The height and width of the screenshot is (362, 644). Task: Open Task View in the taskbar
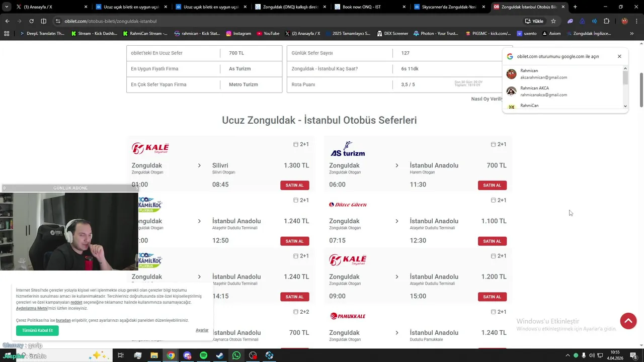[x=121, y=355]
